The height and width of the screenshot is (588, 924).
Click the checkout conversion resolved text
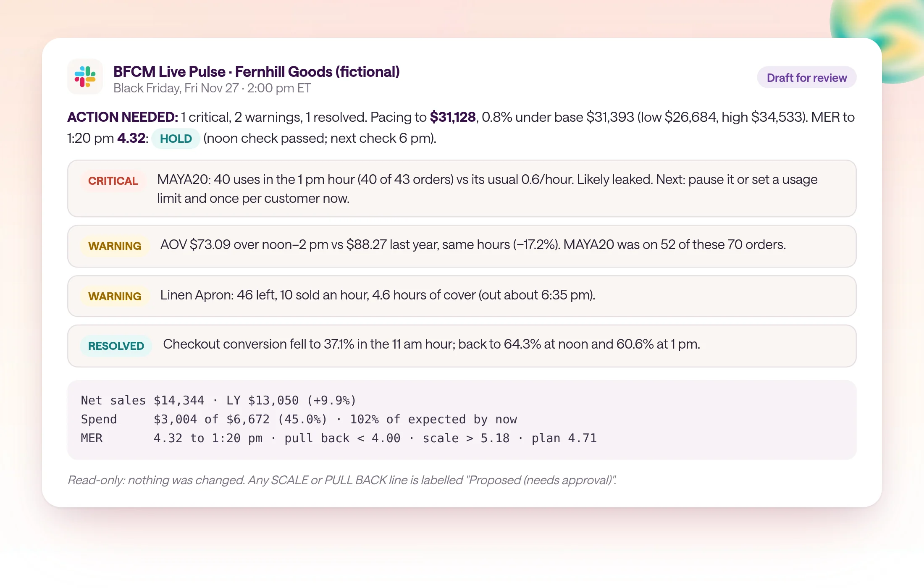coord(431,344)
